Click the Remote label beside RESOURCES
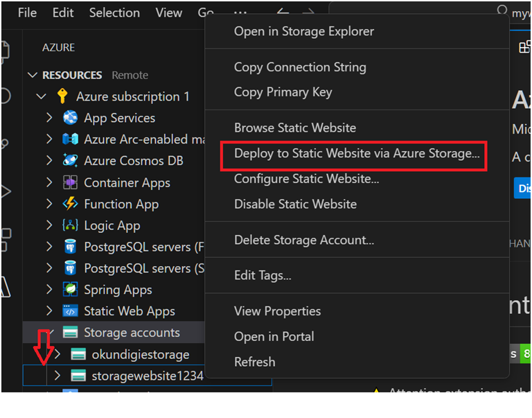532x418 pixels. [x=130, y=75]
